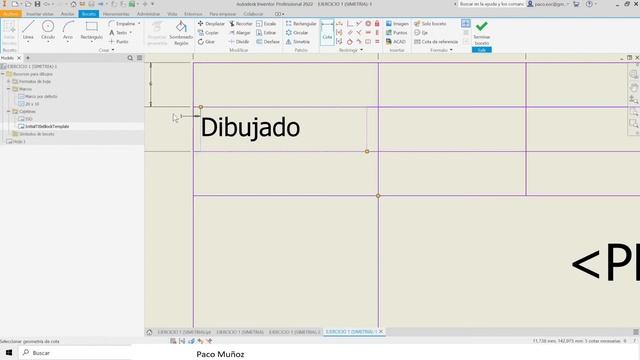This screenshot has width=640, height=360.
Task: Choose the Texto tool
Action: [118, 33]
